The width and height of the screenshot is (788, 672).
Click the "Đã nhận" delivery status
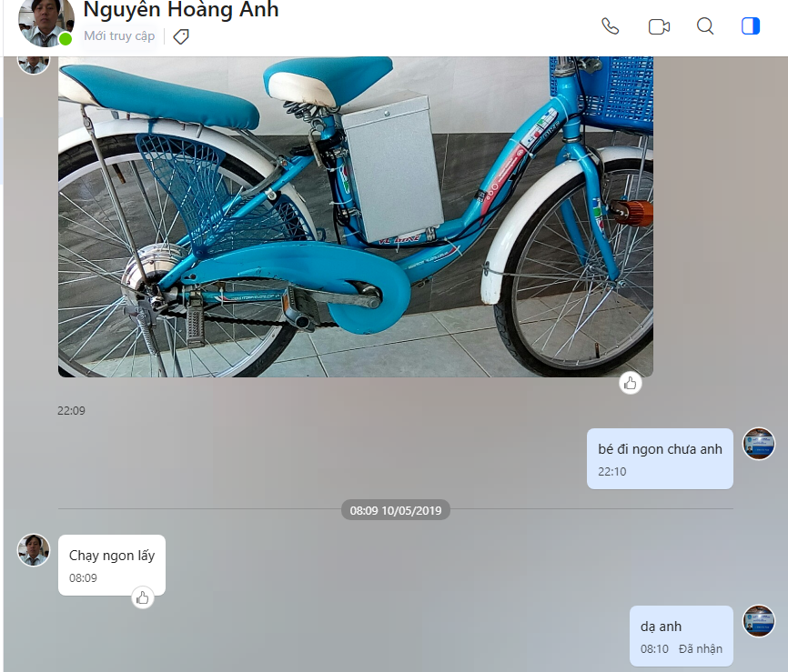[701, 649]
